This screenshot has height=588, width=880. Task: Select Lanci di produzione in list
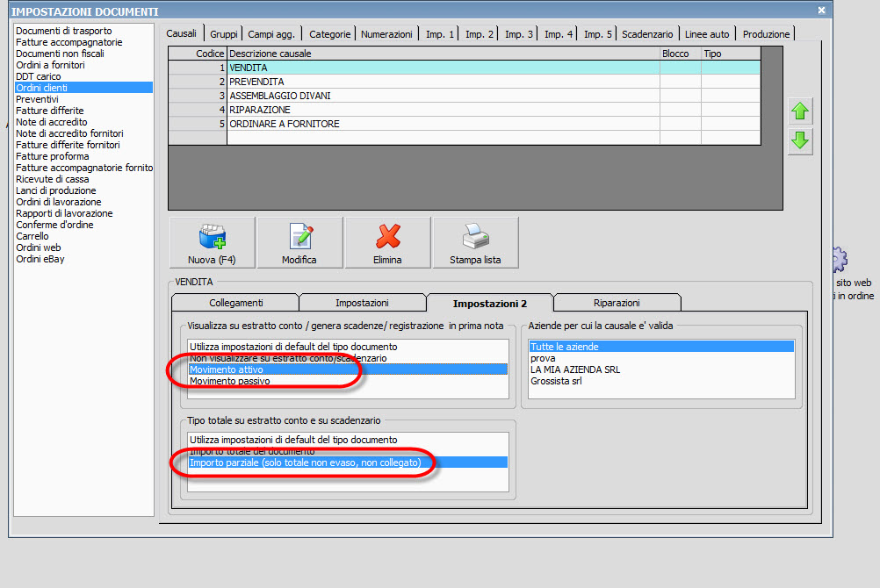[83, 190]
